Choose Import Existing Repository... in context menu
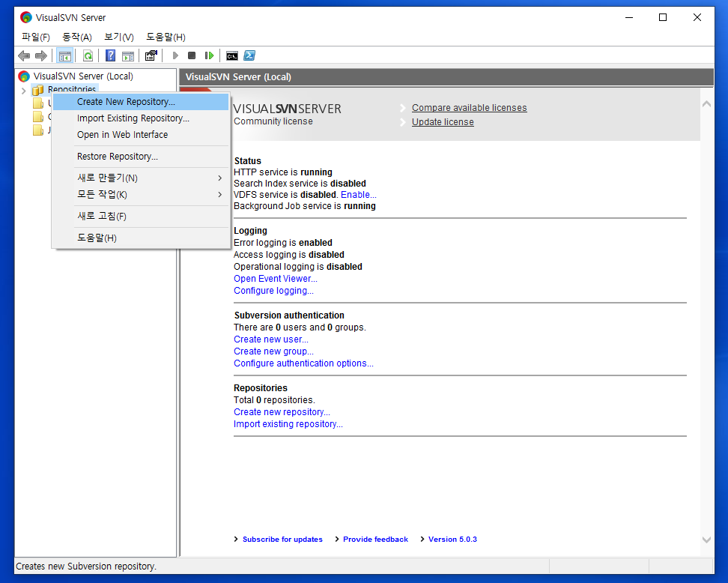Screen dimensions: 728x583 click(141, 118)
